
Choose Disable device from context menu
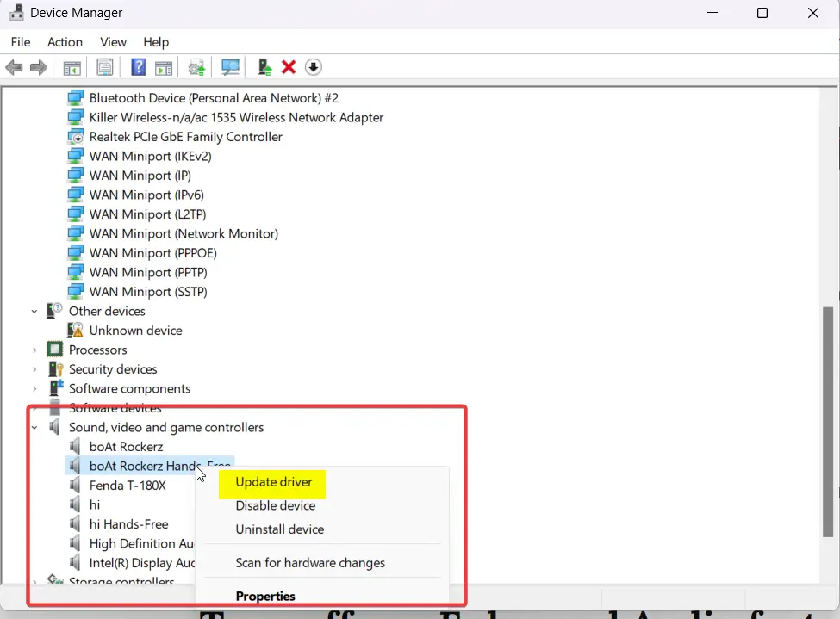click(x=276, y=505)
